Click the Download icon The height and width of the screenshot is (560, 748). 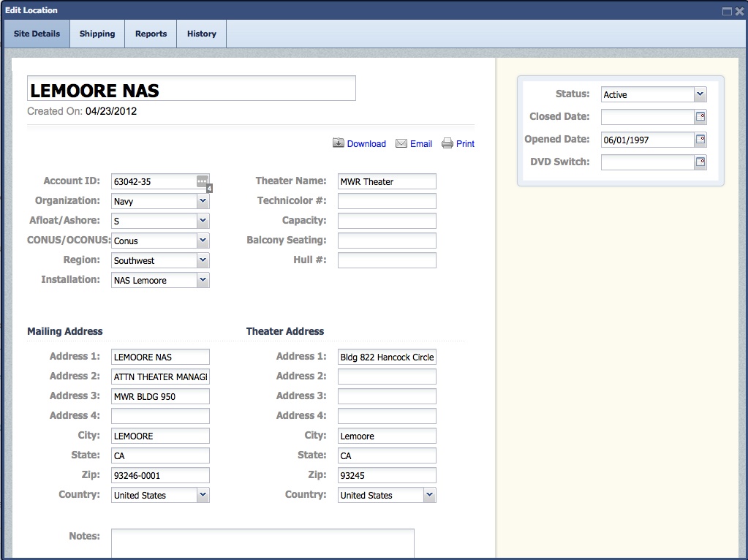pyautogui.click(x=339, y=143)
